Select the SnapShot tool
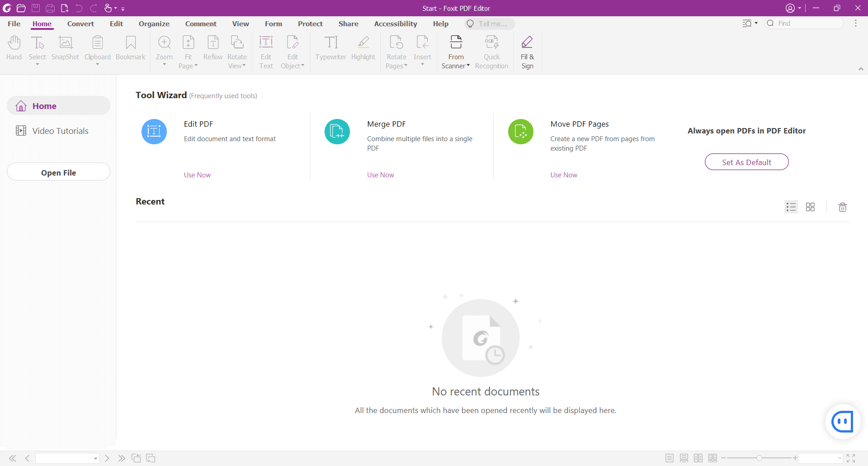 click(65, 49)
